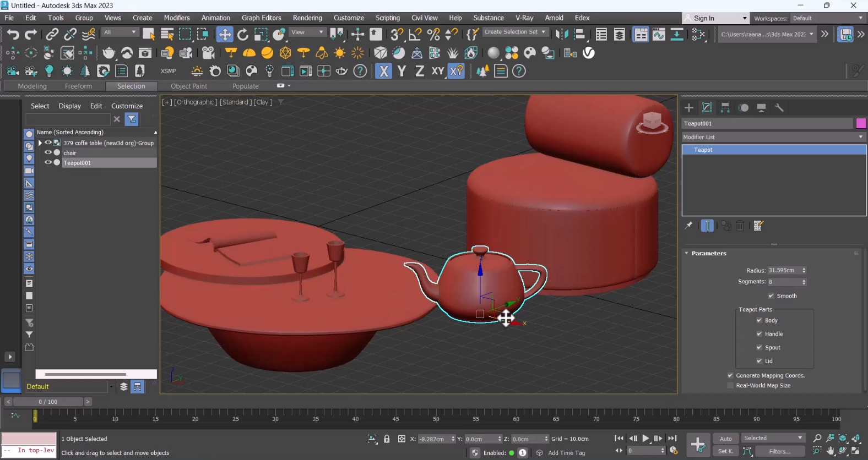Open the Modifier List dropdown
868x460 pixels.
pos(773,137)
